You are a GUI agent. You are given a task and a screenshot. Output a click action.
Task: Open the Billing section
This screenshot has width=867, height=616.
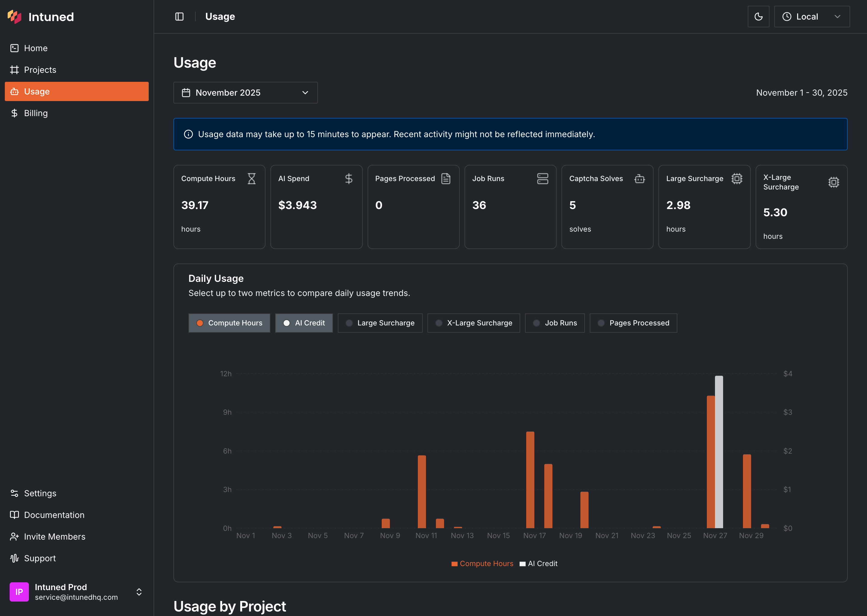point(36,113)
